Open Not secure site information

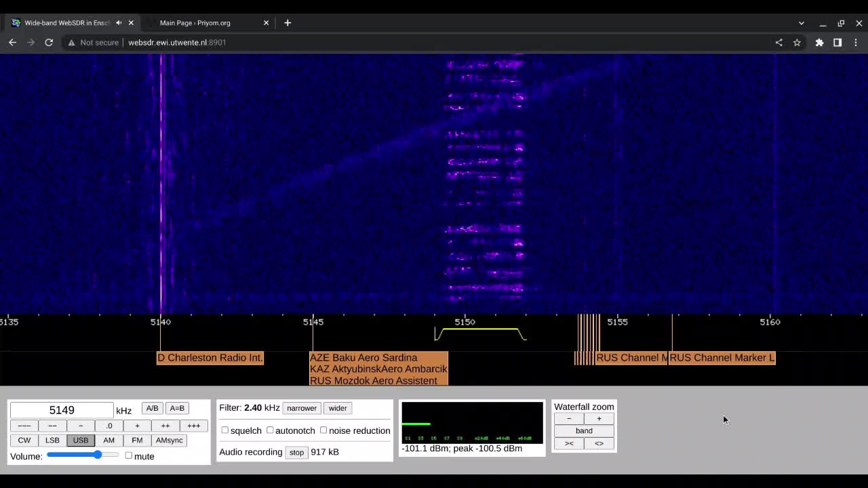click(94, 42)
